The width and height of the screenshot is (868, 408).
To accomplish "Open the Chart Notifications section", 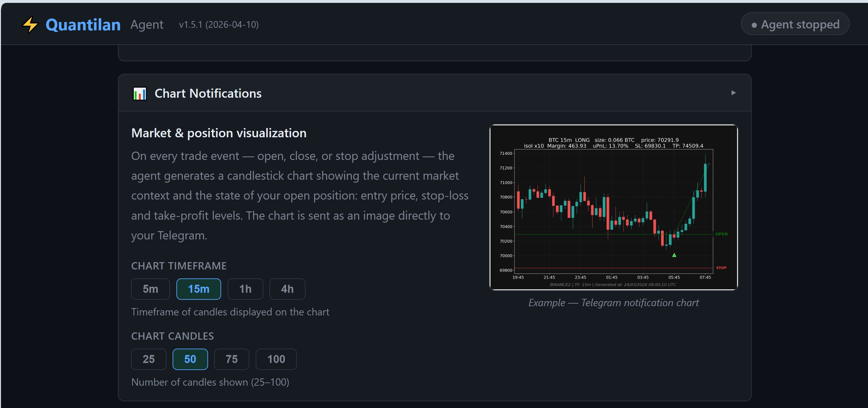I will [x=208, y=93].
